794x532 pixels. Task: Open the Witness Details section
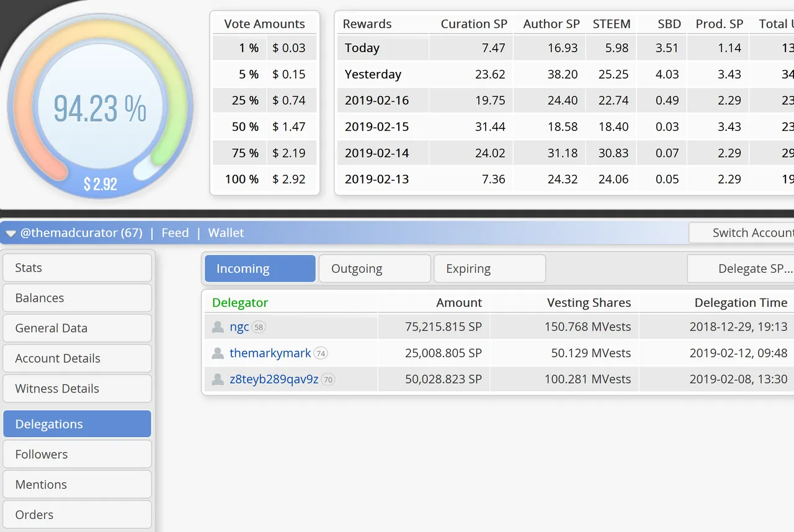pos(78,389)
